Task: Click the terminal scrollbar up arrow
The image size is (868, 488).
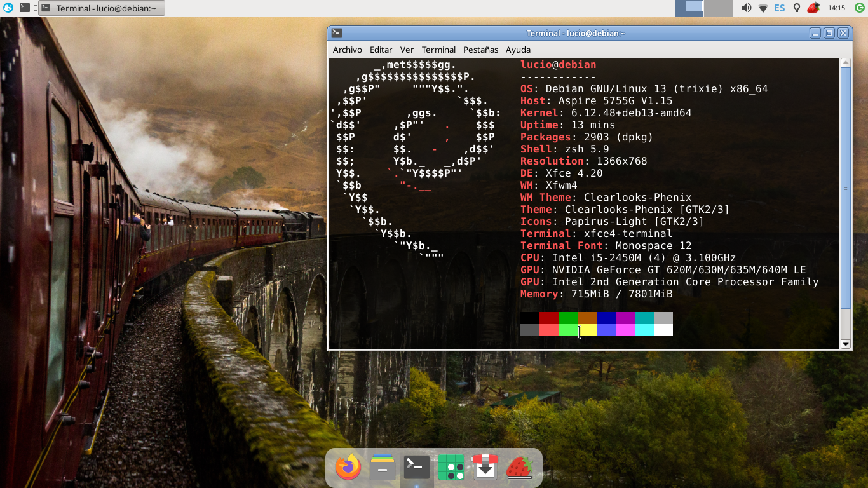Action: click(x=846, y=63)
